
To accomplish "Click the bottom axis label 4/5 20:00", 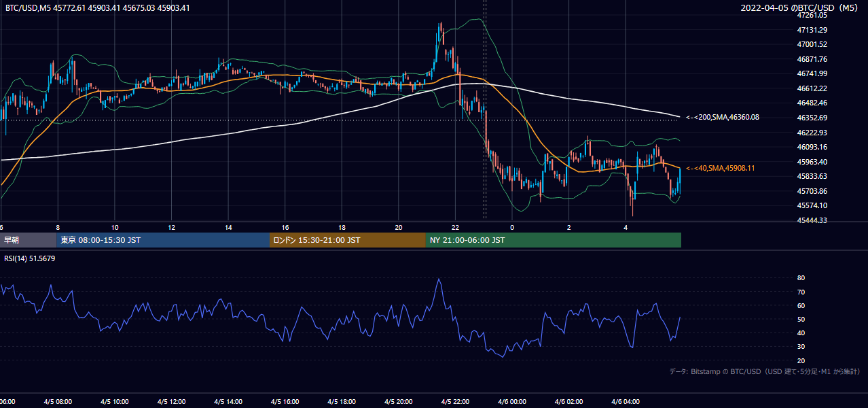I will (399, 402).
